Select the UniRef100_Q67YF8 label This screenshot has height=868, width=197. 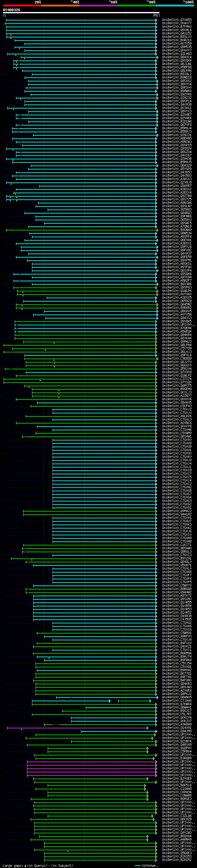point(177,125)
